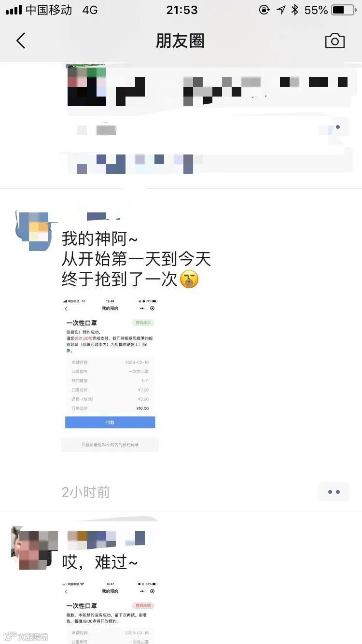
Task: Open the camera icon to post
Action: pyautogui.click(x=334, y=41)
